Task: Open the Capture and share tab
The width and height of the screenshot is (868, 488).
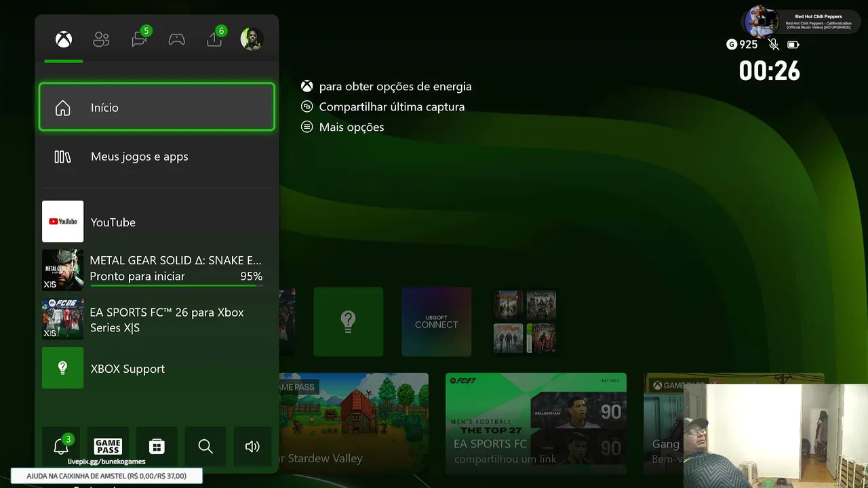Action: coord(215,39)
